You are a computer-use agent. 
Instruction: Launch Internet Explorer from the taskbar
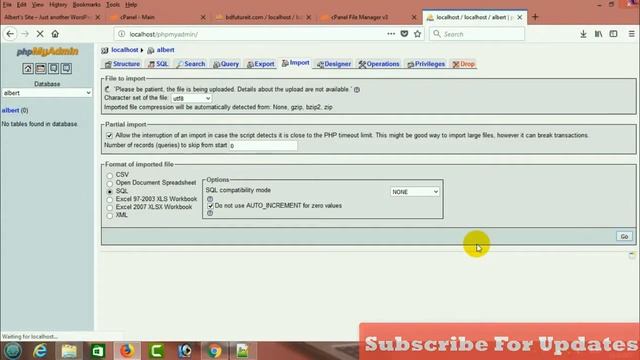[40, 351]
